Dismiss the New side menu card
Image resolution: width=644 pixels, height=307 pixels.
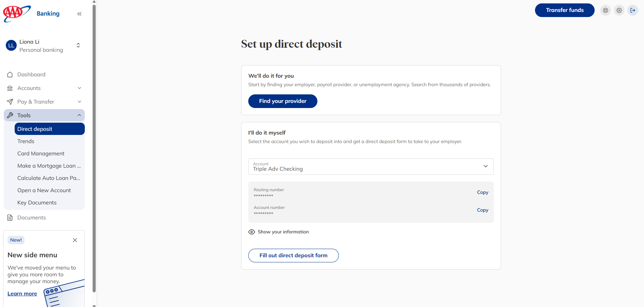click(x=75, y=240)
